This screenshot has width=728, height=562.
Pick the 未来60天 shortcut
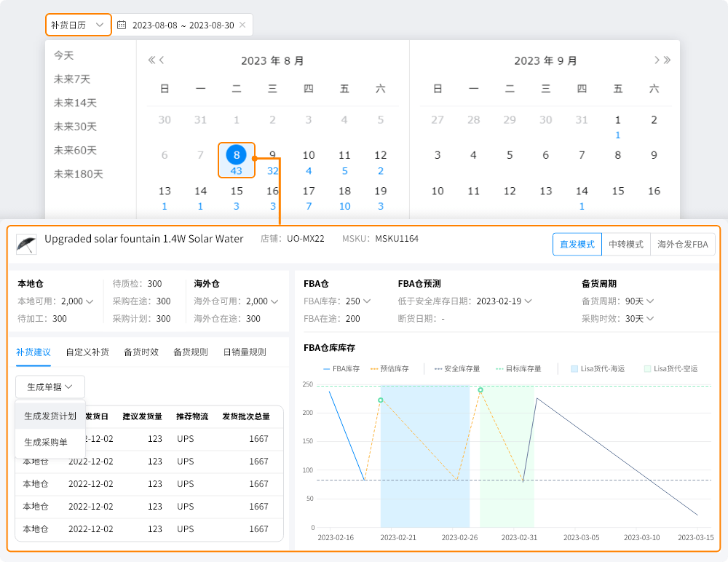click(x=75, y=150)
